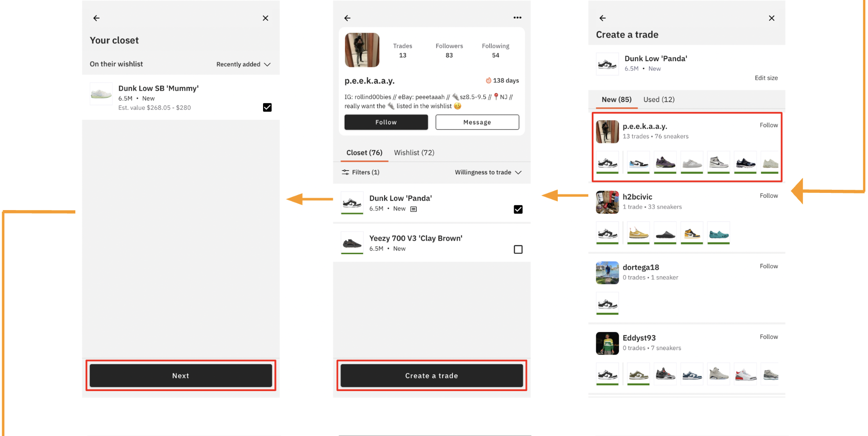
Task: Open the h2bcivic avatar
Action: coord(607,202)
